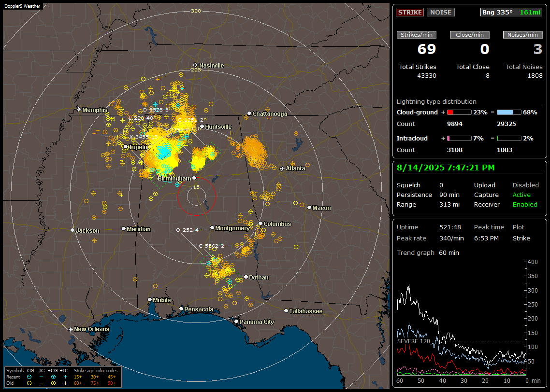Viewport: 550px width, 392px height.
Task: Click the Close/min label button
Action: pyautogui.click(x=470, y=35)
